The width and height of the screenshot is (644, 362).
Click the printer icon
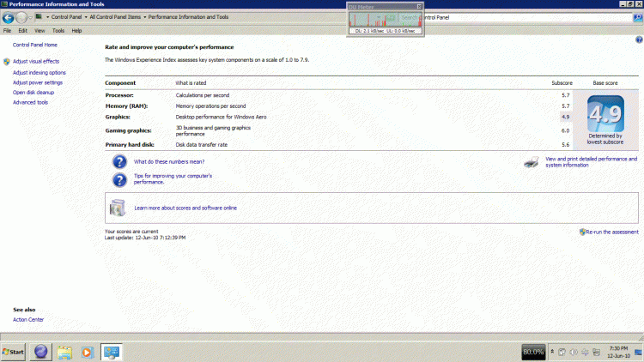532,162
